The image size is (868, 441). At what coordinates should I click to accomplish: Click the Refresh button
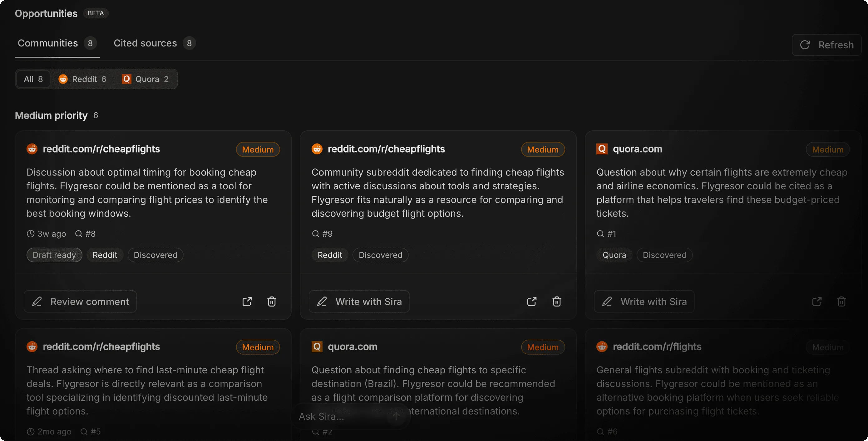point(826,45)
